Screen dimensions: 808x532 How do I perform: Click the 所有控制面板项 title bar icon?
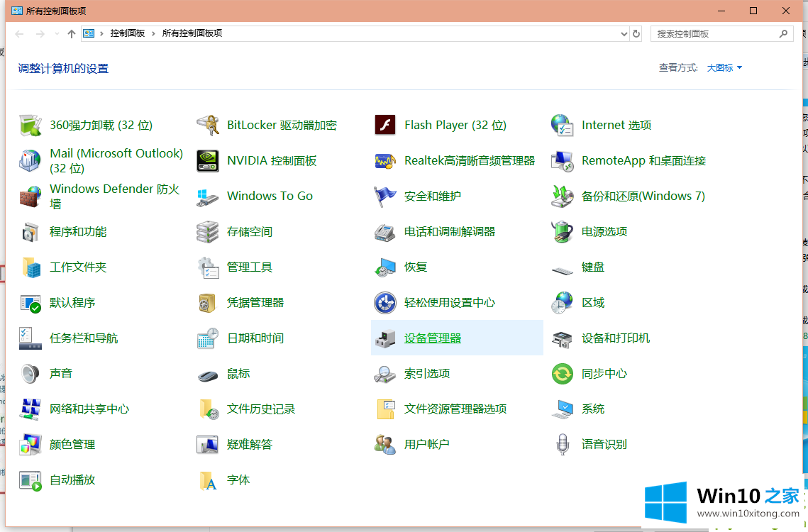pos(17,11)
